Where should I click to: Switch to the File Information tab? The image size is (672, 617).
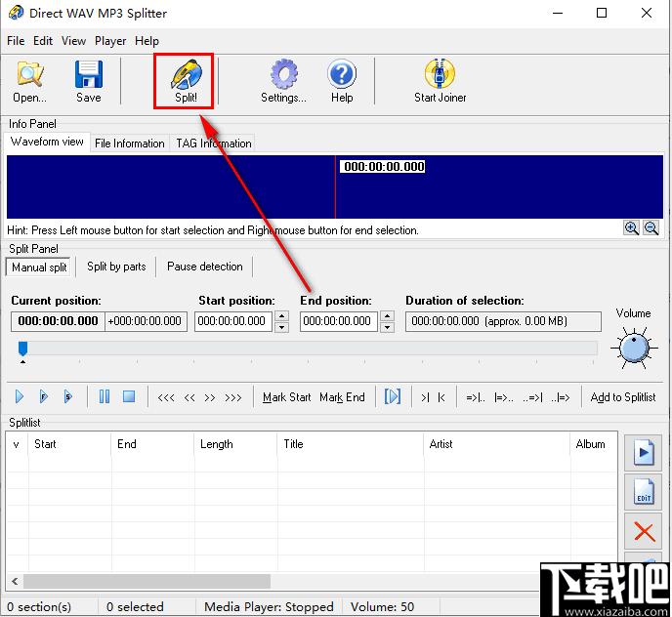tap(130, 144)
